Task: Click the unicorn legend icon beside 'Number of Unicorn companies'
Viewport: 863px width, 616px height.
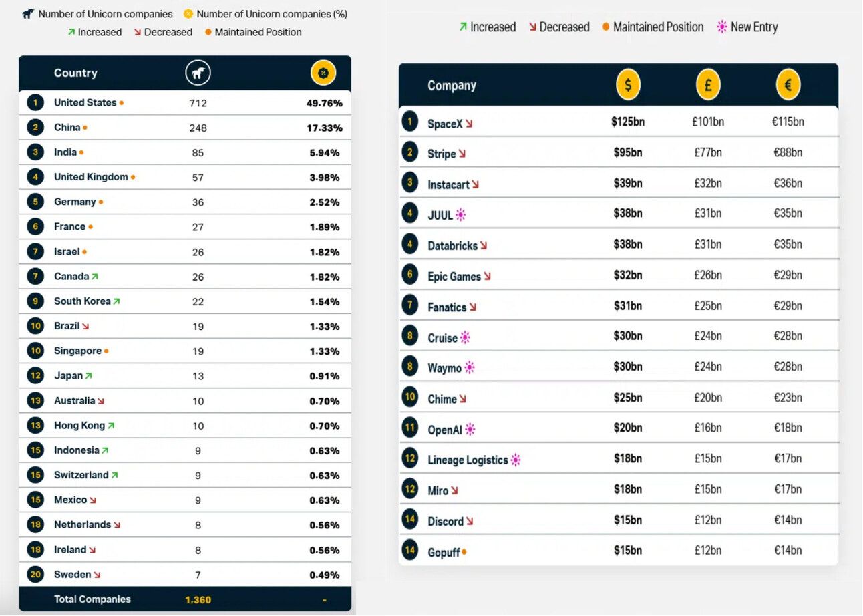Action: pyautogui.click(x=28, y=14)
